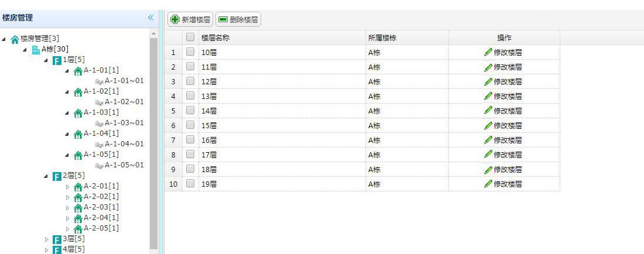Click the home icon beside 楼房管理[3]
Screen dimensions: 644x254
(15, 39)
